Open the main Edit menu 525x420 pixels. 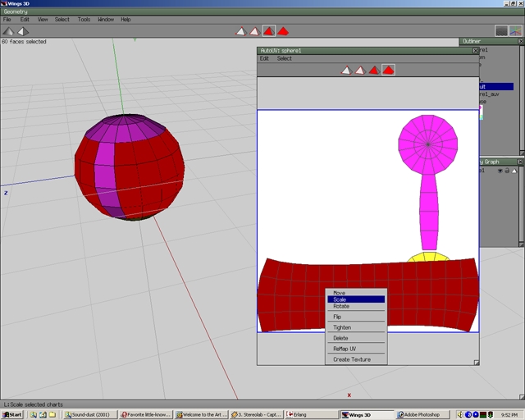pyautogui.click(x=25, y=20)
